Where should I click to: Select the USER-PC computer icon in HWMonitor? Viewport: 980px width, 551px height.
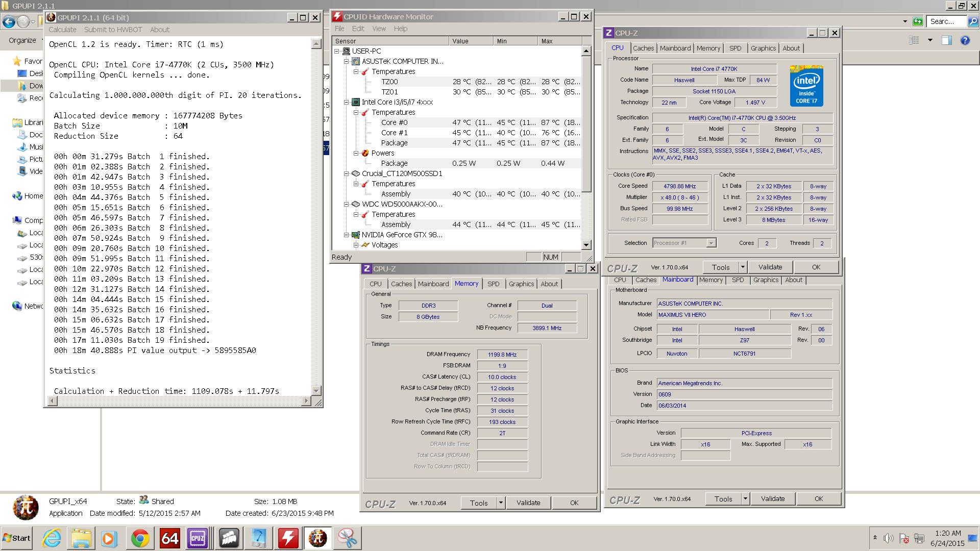click(347, 51)
